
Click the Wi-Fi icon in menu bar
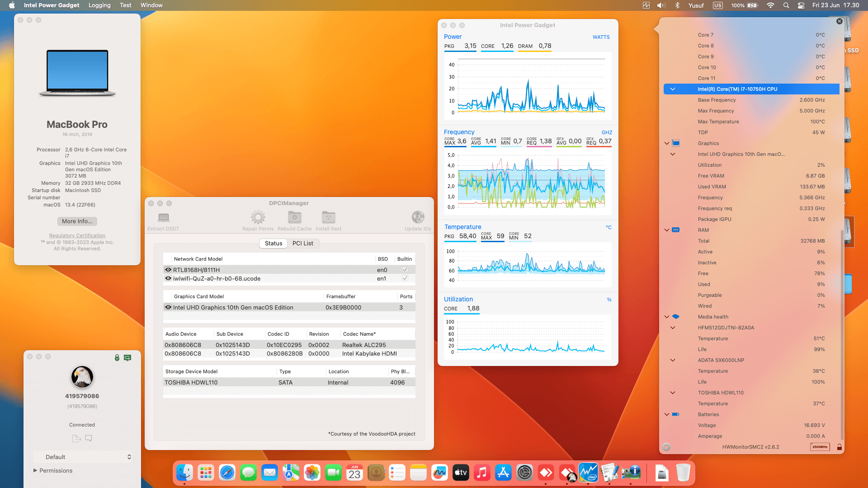[x=770, y=5]
